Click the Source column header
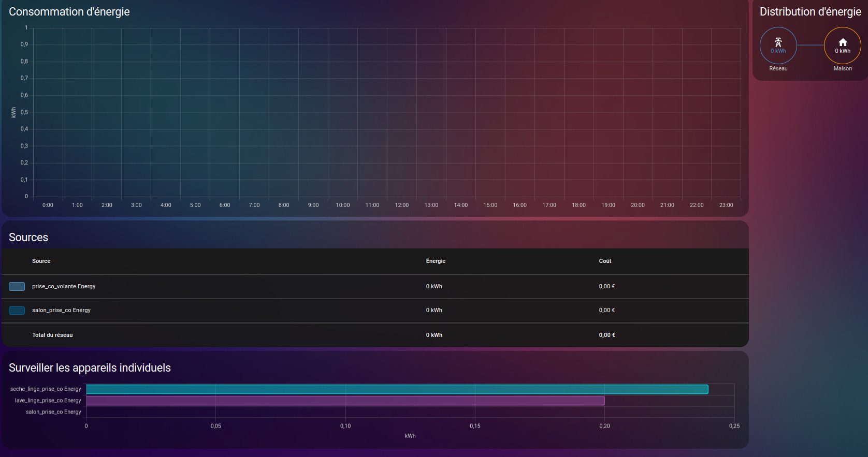 click(41, 261)
